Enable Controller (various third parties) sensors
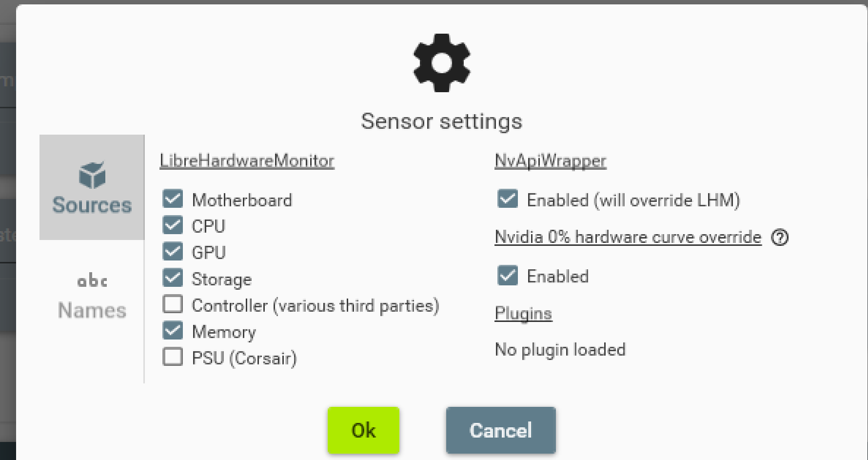Screen dimensions: 868x460 click(173, 304)
